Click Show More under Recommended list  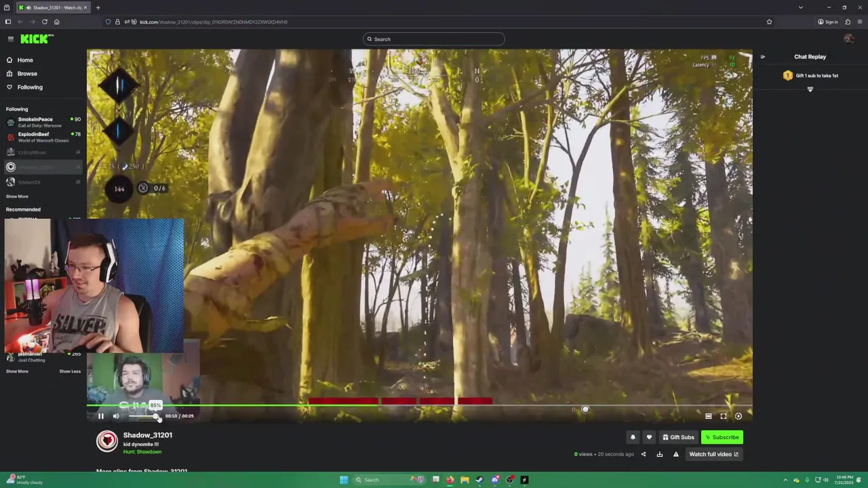click(17, 371)
